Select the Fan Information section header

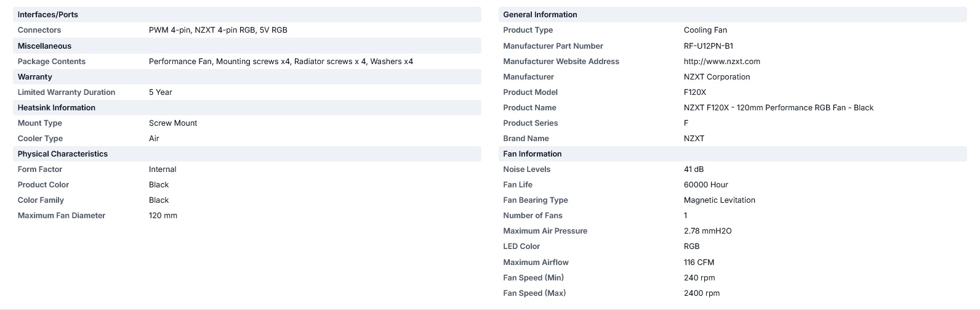(x=733, y=153)
